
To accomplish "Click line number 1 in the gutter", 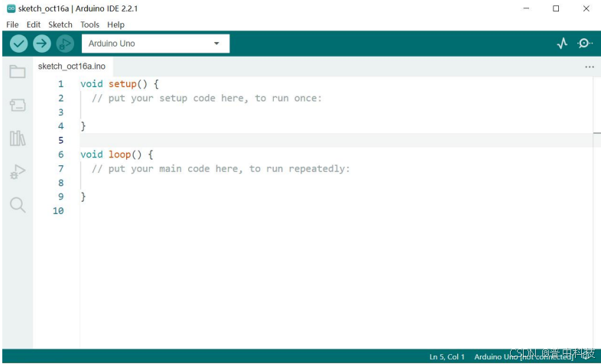I will click(61, 84).
